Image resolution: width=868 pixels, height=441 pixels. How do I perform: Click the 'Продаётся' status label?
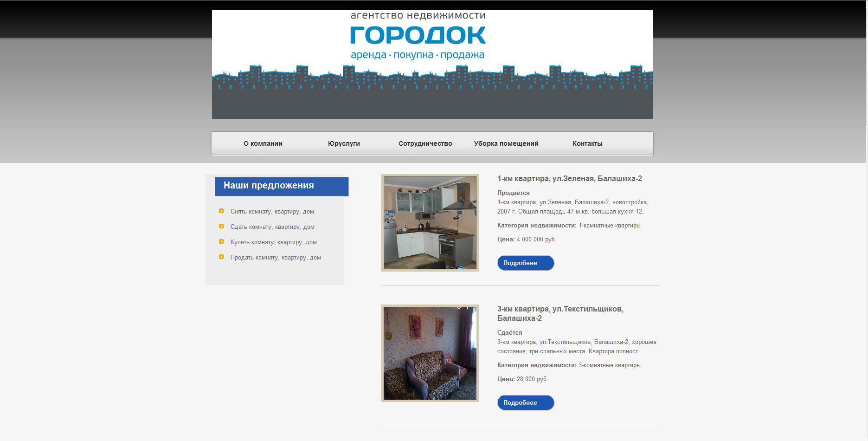click(x=513, y=193)
